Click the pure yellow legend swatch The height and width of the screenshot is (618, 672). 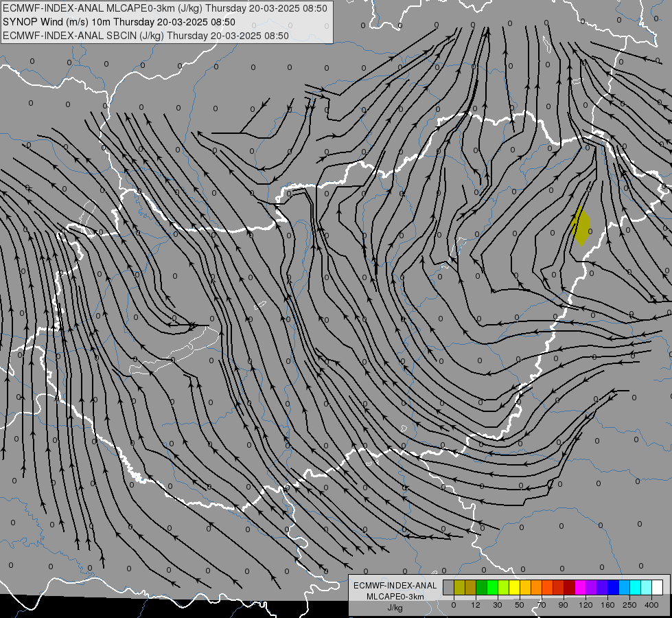click(515, 587)
